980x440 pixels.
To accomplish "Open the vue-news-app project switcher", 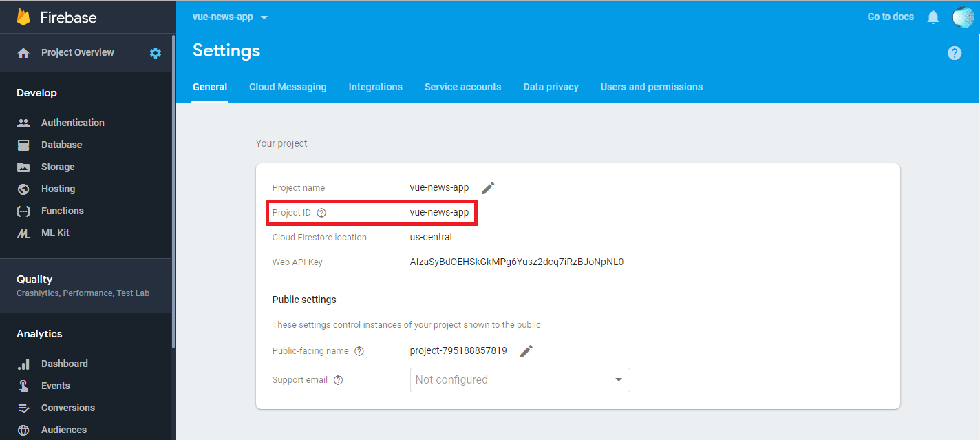I will pos(230,17).
